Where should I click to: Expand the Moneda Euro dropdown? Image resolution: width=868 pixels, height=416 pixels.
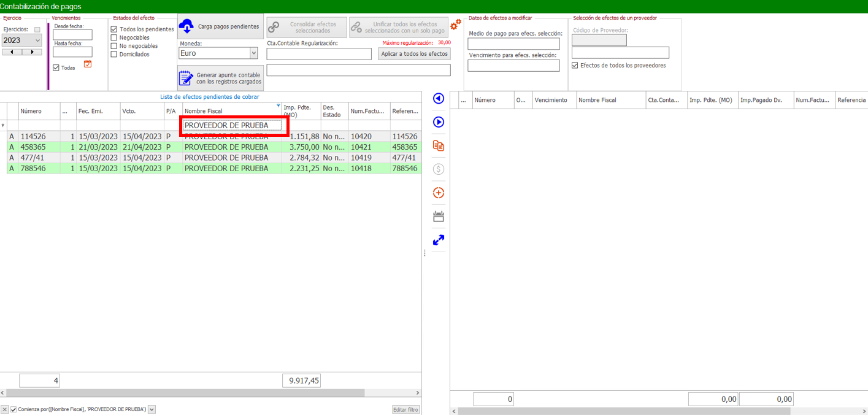(253, 53)
